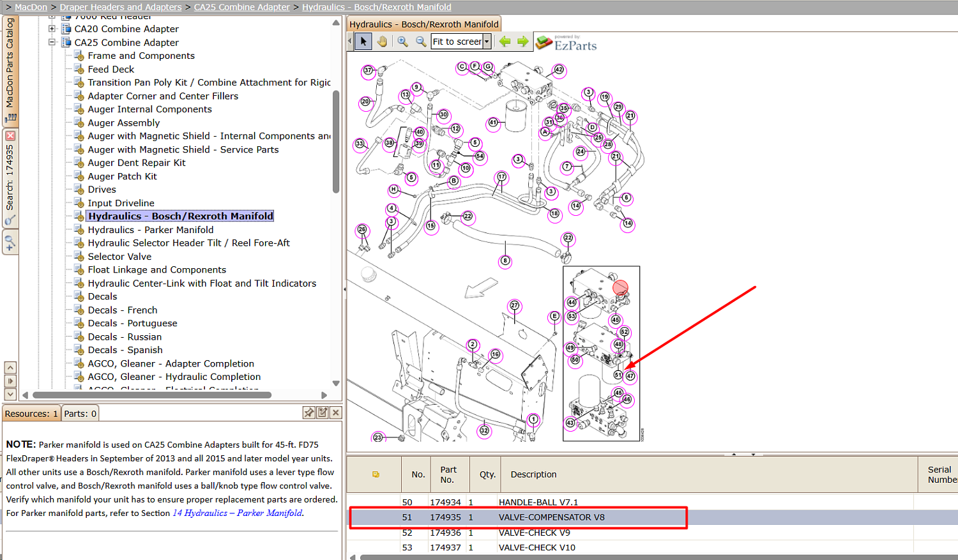Image resolution: width=958 pixels, height=560 pixels.
Task: Click callout 37 on the diagram
Action: [368, 71]
